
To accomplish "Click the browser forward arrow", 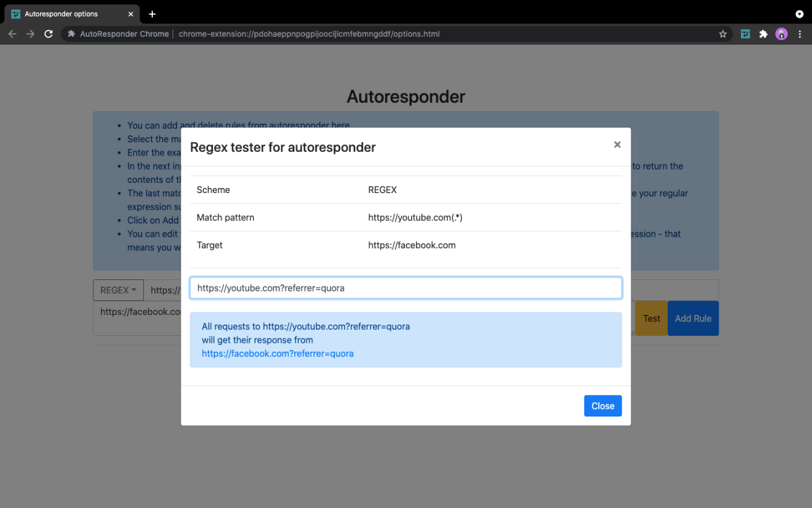I will click(30, 34).
